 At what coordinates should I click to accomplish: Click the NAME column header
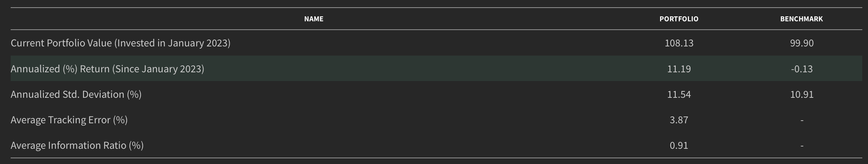(313, 19)
